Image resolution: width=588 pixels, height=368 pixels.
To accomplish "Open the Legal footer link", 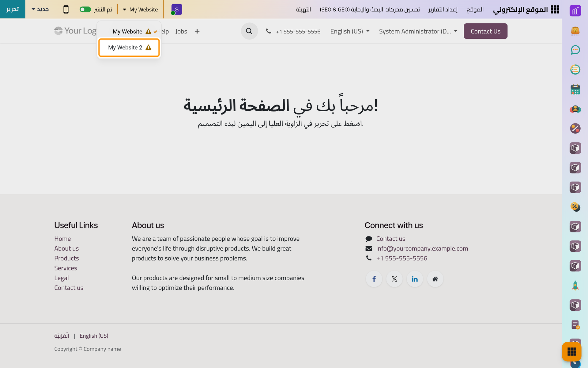I will pyautogui.click(x=61, y=278).
